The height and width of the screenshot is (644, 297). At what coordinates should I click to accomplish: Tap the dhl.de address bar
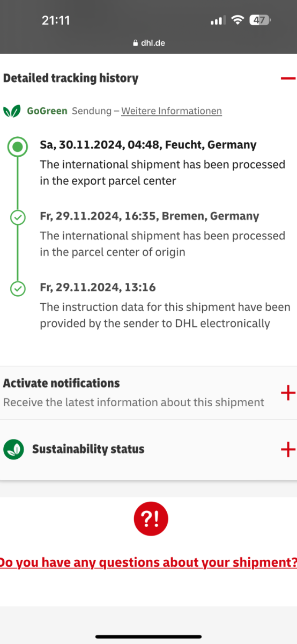pyautogui.click(x=148, y=43)
